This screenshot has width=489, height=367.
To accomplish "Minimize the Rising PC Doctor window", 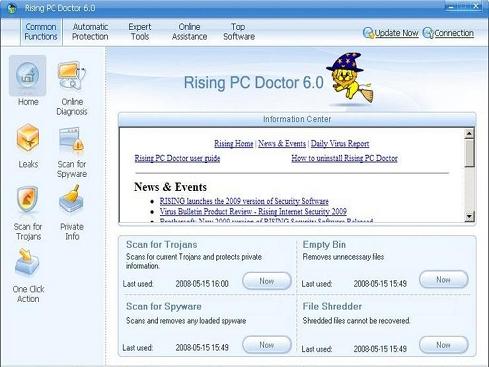I will click(x=451, y=6).
